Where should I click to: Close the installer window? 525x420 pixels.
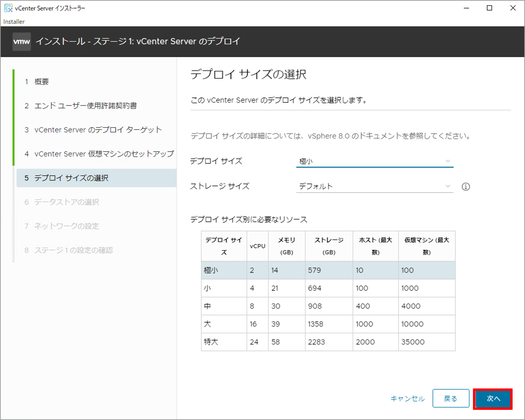513,8
